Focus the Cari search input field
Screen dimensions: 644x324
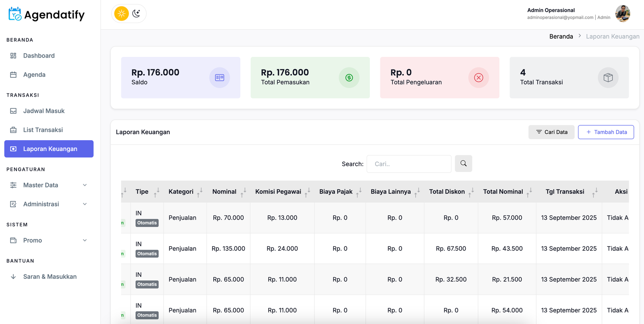pos(409,164)
